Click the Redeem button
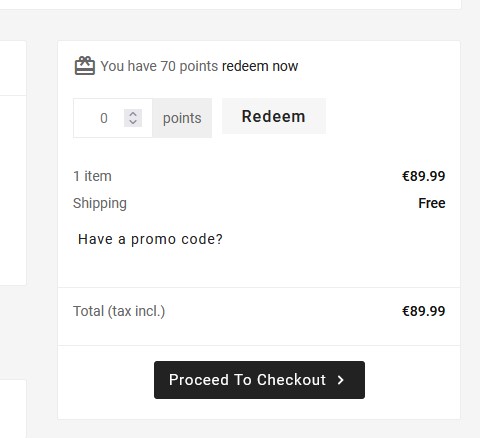The image size is (480, 438). 274,116
